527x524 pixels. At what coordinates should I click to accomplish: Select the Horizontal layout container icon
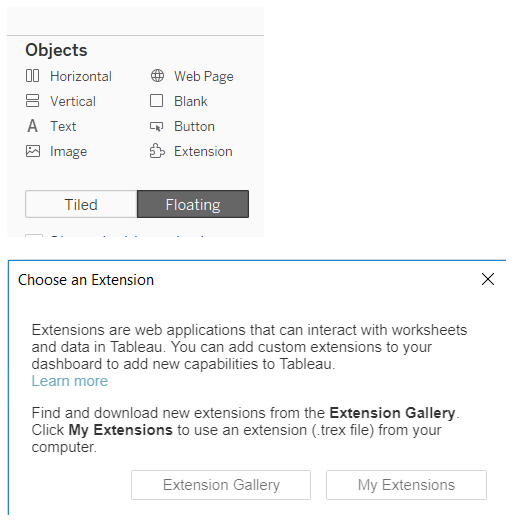33,76
